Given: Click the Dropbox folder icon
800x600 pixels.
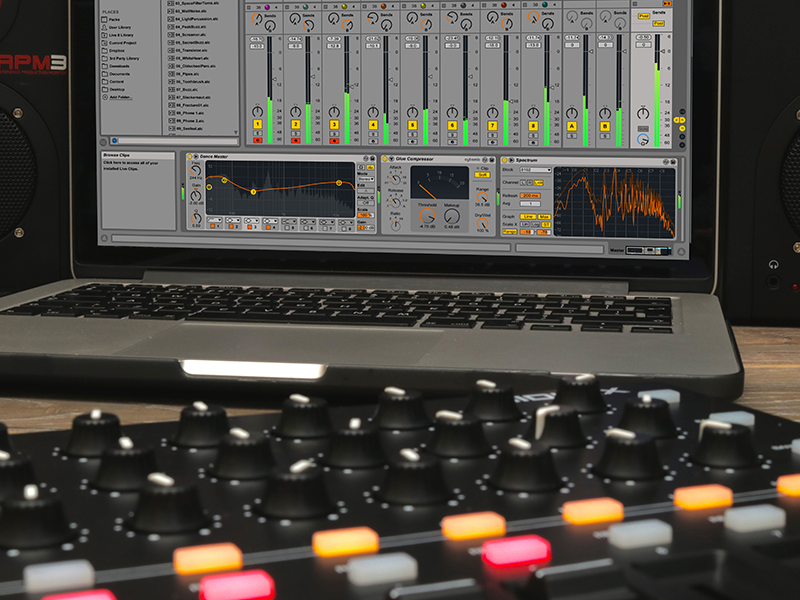Looking at the screenshot, I should coord(105,51).
